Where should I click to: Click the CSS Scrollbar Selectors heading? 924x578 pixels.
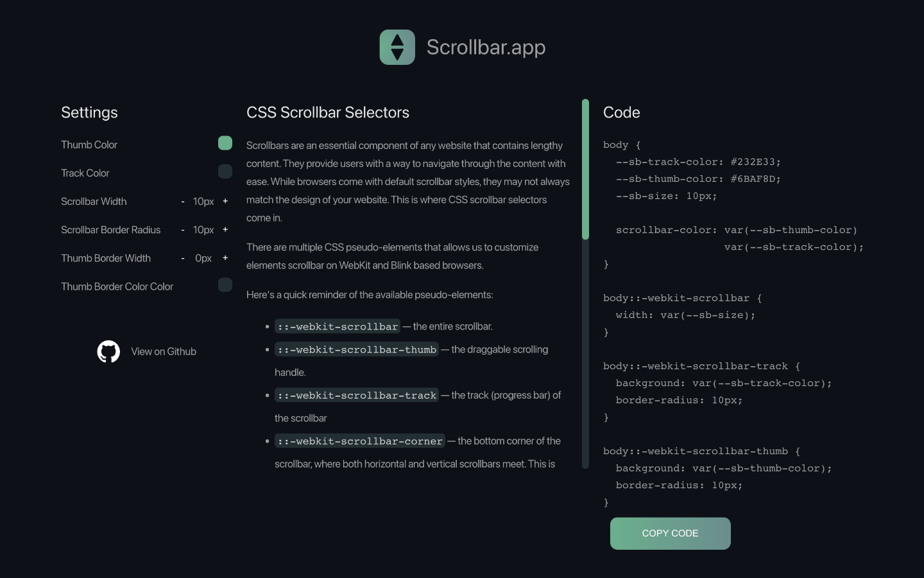328,112
